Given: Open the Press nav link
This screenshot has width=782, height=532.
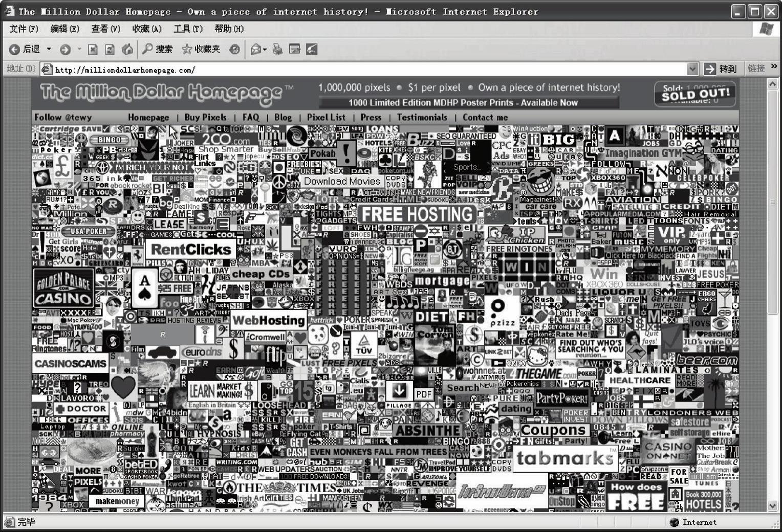Looking at the screenshot, I should pyautogui.click(x=371, y=117).
